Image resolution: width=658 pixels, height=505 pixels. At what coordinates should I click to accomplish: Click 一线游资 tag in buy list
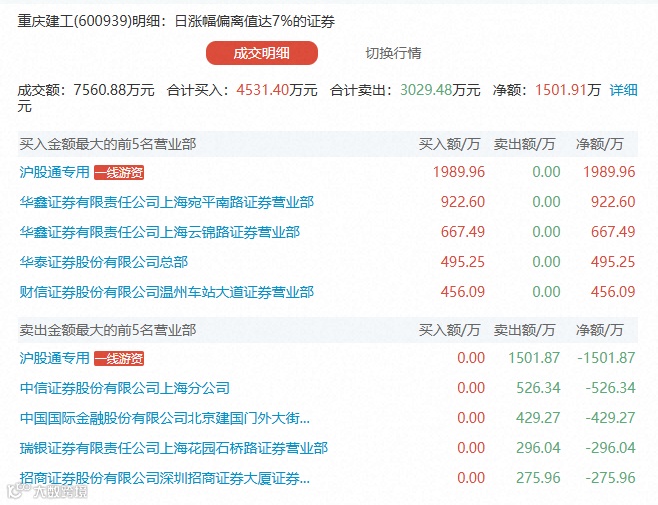(x=119, y=172)
